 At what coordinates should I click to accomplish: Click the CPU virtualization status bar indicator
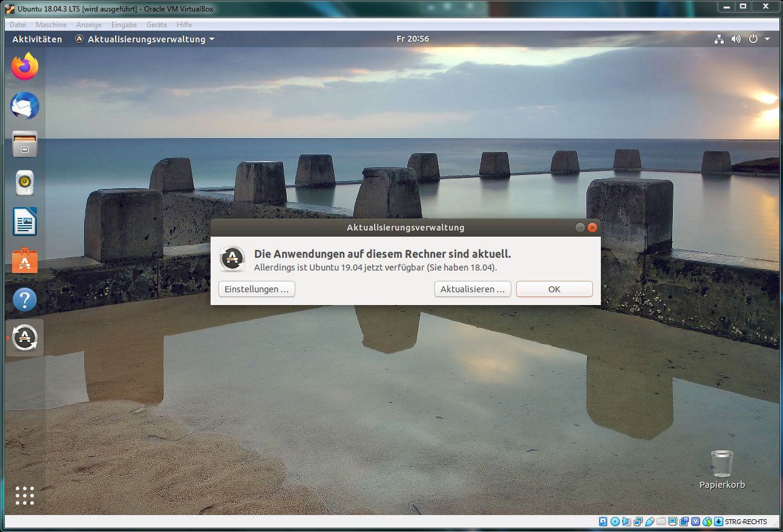tap(696, 522)
